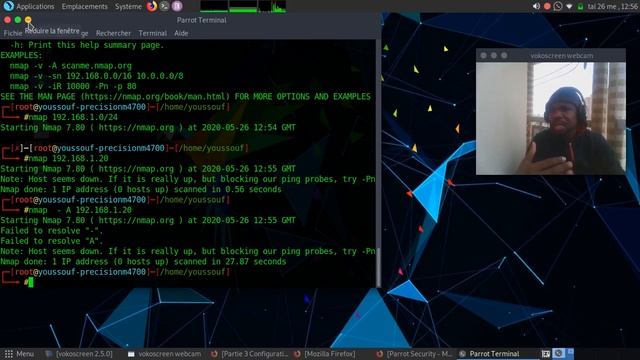Switch to vokoscreen 2.5.0 taskbar window

pos(79,354)
